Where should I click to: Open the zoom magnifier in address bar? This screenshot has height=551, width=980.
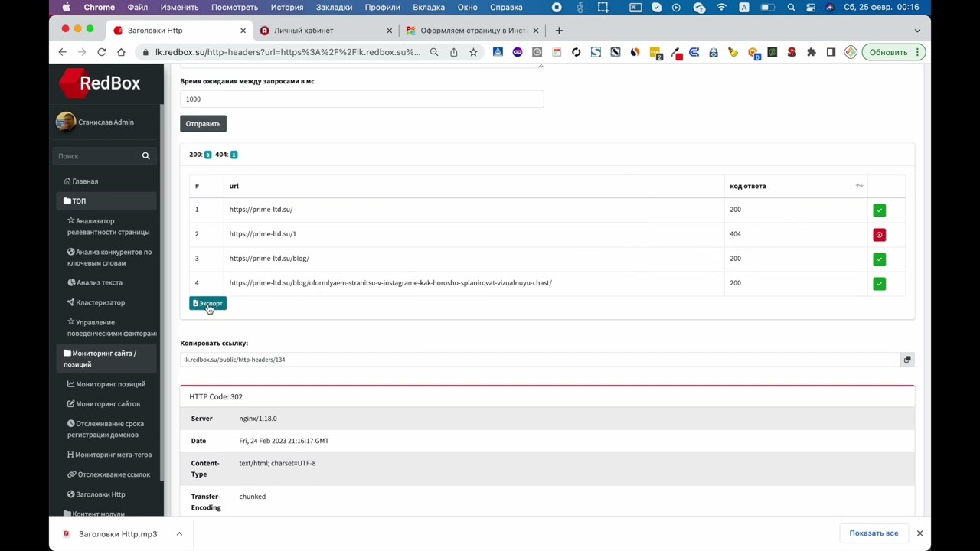[x=434, y=52]
